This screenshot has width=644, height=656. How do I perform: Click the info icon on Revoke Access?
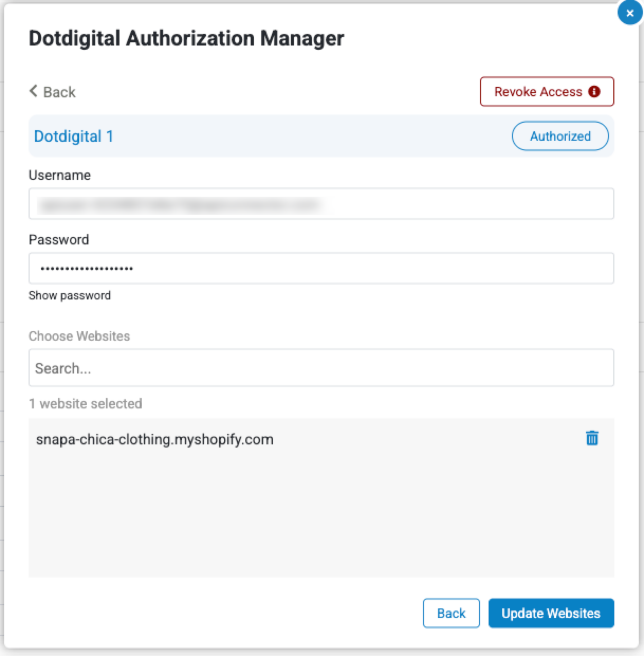click(x=594, y=92)
